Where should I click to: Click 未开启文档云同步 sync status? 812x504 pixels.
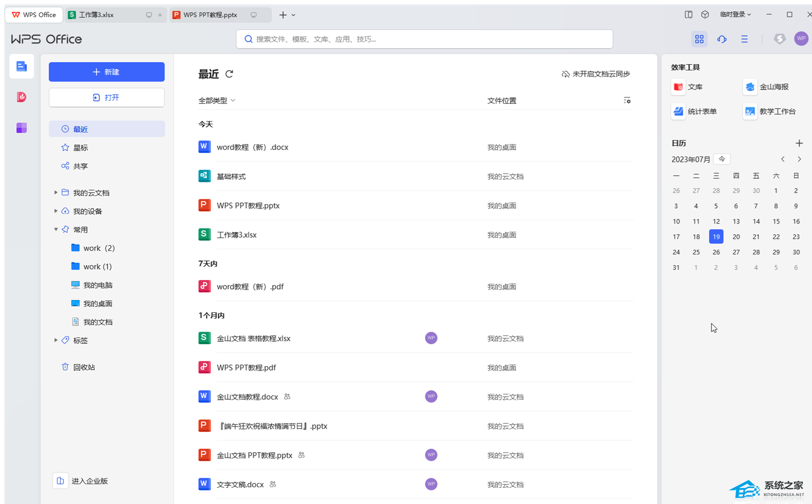click(x=596, y=74)
